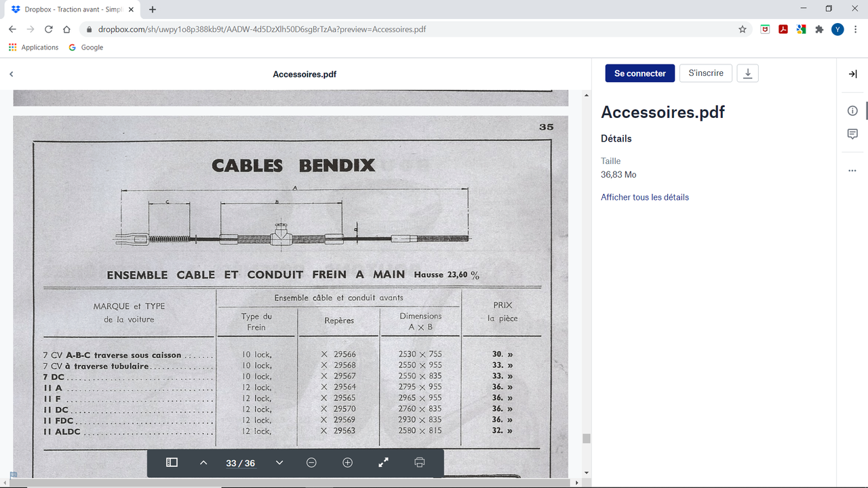868x488 pixels.
Task: Zoom in with the plus icon
Action: [347, 462]
